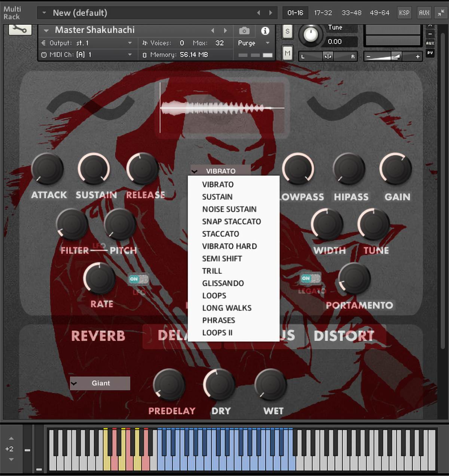Click the reverb WET knob
Image resolution: width=449 pixels, height=476 pixels.
pos(271,385)
